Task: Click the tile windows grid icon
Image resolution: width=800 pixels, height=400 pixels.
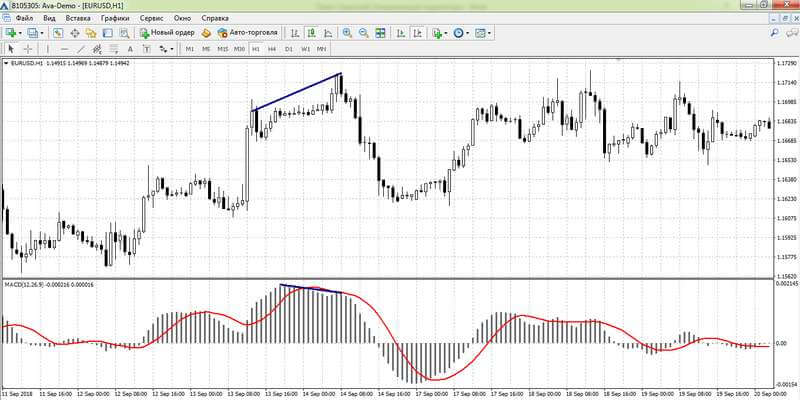Action: (x=379, y=33)
